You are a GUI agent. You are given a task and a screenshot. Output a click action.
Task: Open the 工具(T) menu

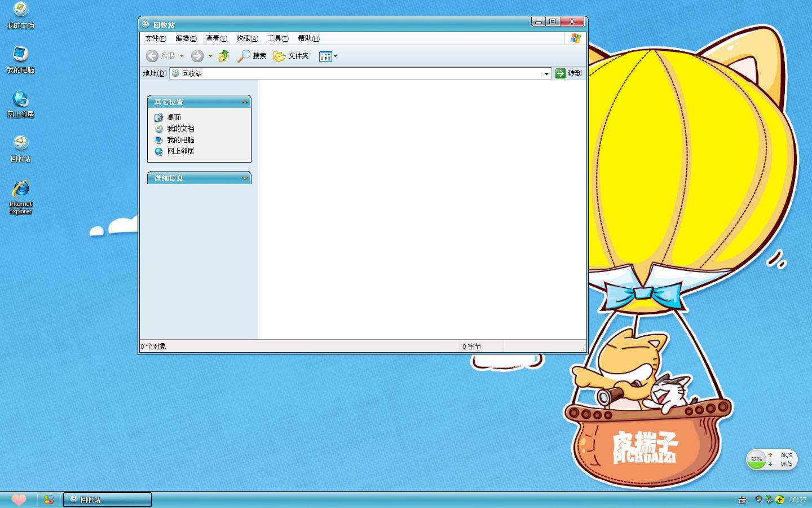(x=278, y=38)
